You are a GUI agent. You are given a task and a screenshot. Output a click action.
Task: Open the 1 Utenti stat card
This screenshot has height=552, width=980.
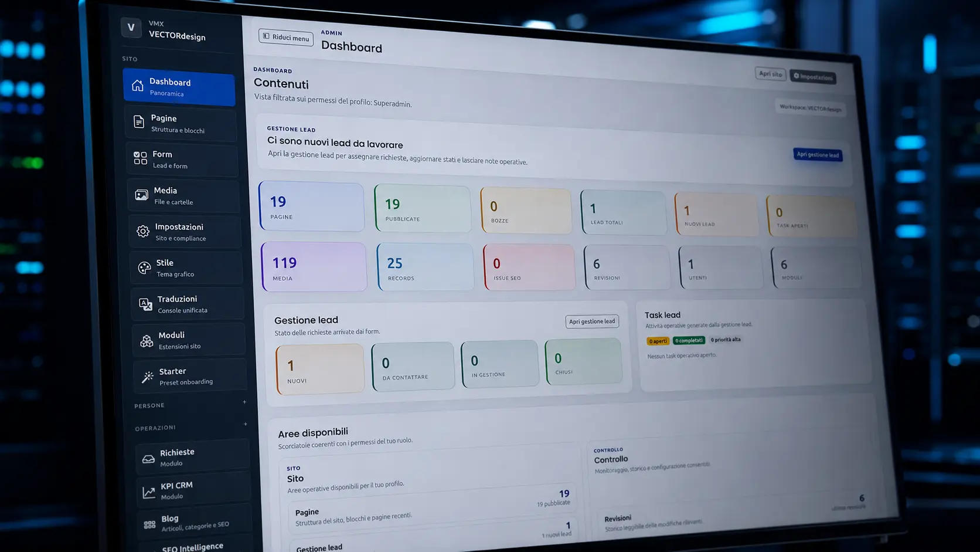(x=721, y=267)
